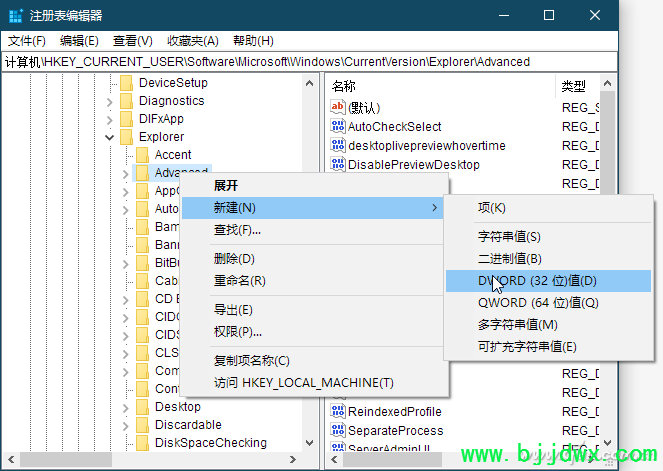The height and width of the screenshot is (471, 663).
Task: Click the tree pane scroll down arrow
Action: click(x=310, y=443)
